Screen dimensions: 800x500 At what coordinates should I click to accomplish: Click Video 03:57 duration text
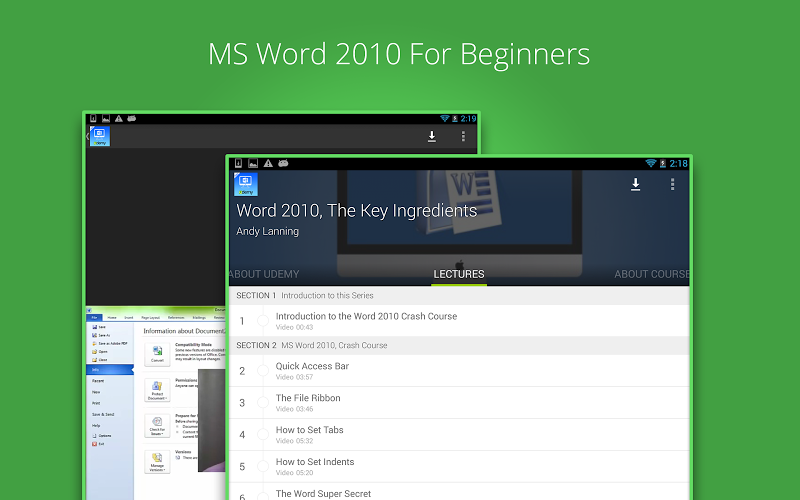pyautogui.click(x=294, y=377)
